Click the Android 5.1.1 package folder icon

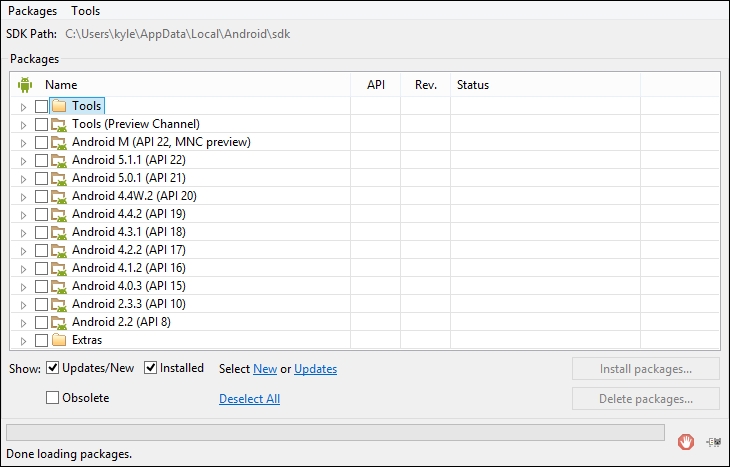click(59, 160)
